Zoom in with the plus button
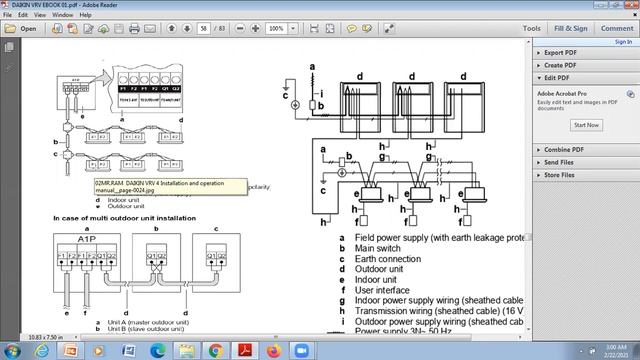 256,29
